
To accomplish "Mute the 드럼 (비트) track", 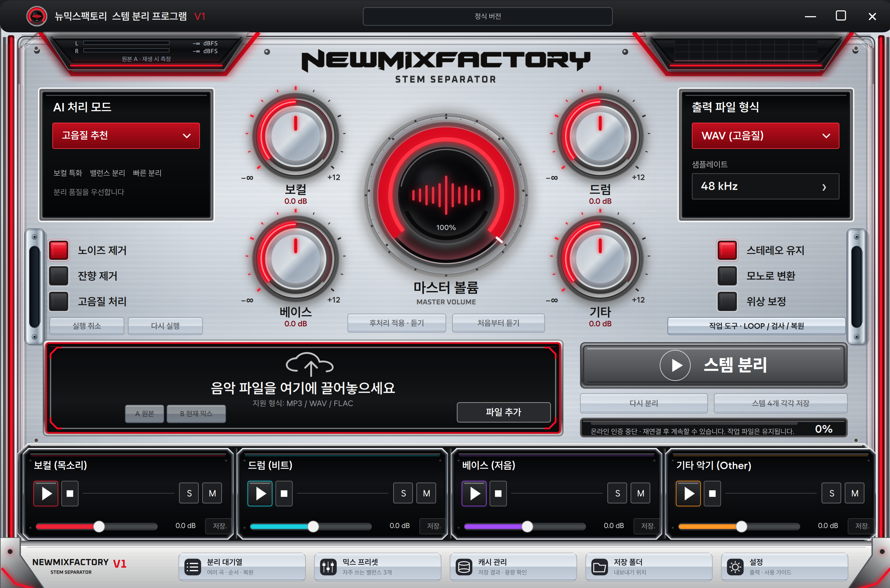I will click(x=426, y=493).
